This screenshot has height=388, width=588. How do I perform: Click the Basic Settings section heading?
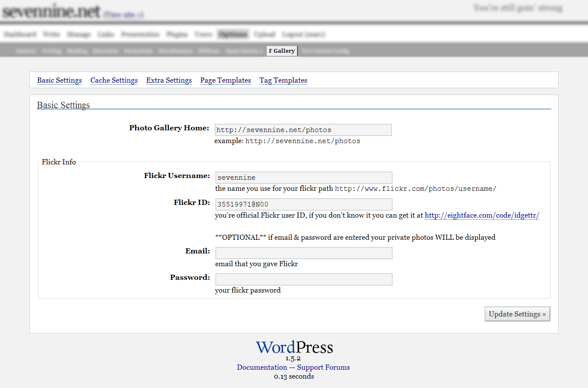point(63,105)
